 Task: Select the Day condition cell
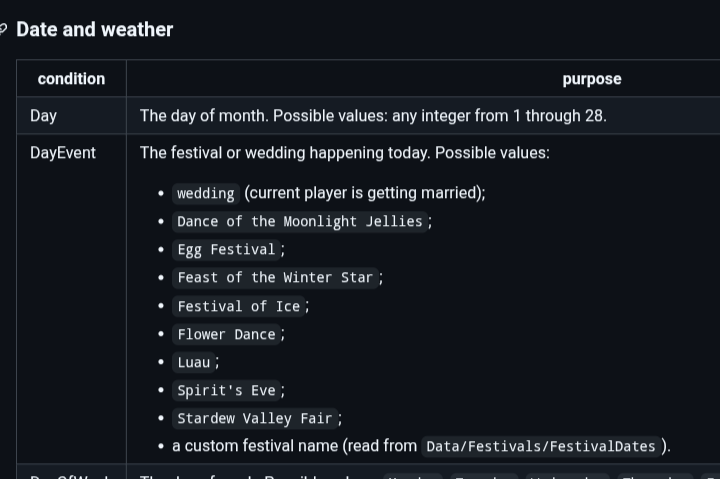(x=44, y=116)
